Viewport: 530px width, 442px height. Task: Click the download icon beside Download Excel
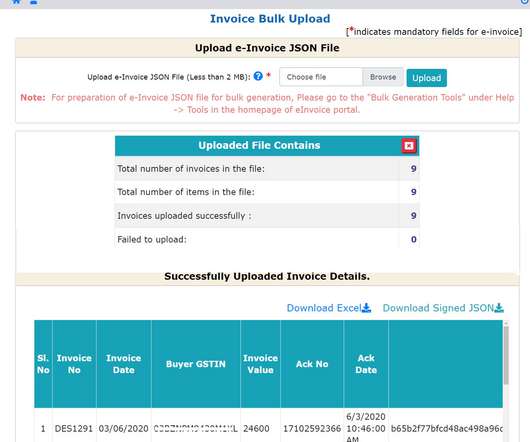tap(366, 308)
